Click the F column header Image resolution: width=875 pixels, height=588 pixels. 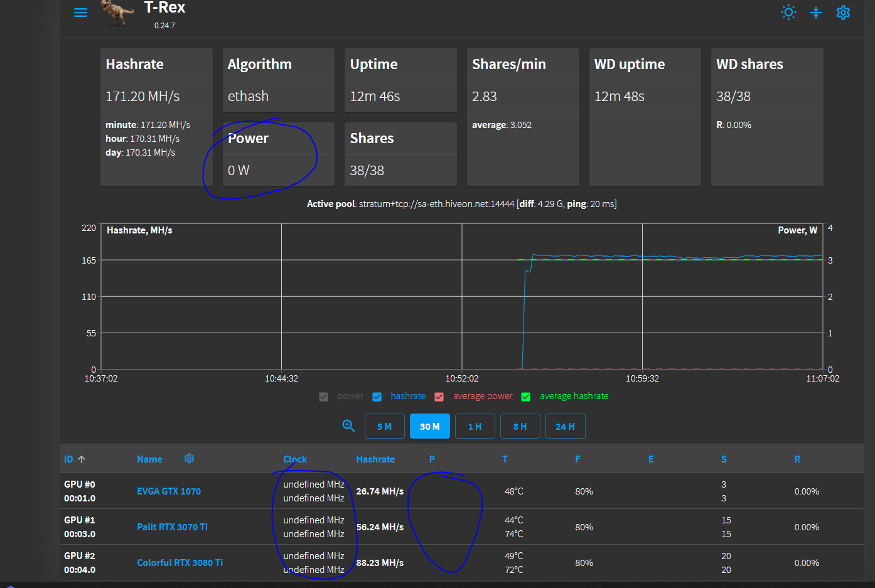tap(577, 459)
